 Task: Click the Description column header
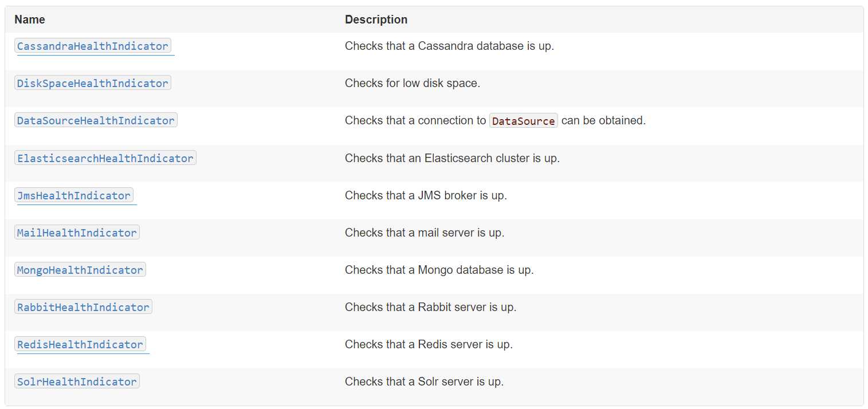pos(376,19)
